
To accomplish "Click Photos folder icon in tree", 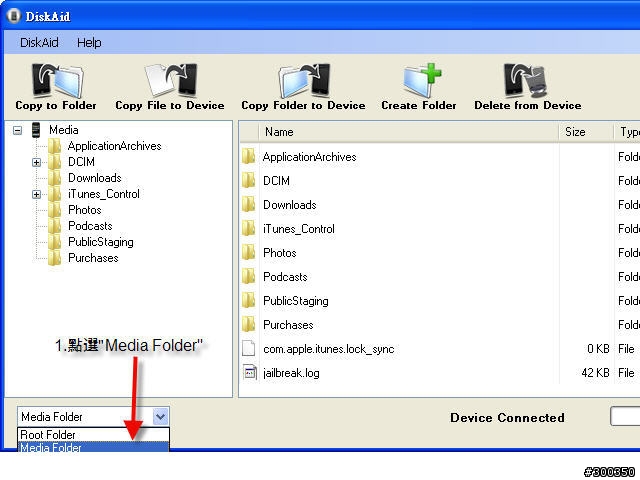I will (x=55, y=210).
